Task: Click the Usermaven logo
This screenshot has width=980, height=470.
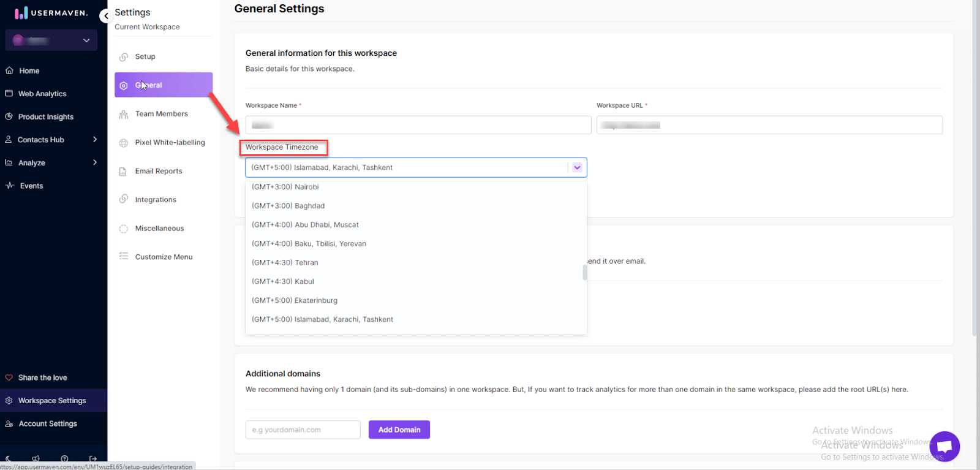Action: tap(51, 13)
